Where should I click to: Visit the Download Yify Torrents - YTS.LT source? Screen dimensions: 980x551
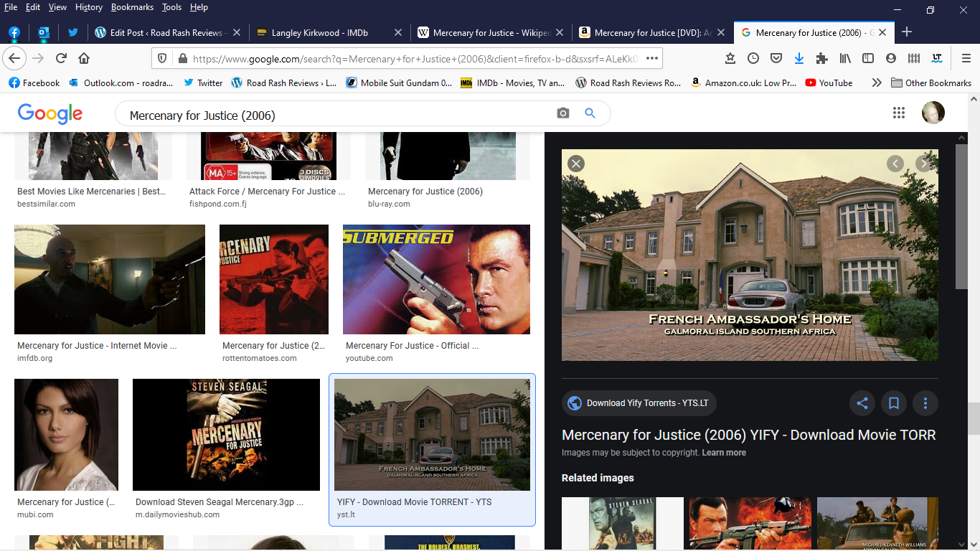click(x=639, y=403)
